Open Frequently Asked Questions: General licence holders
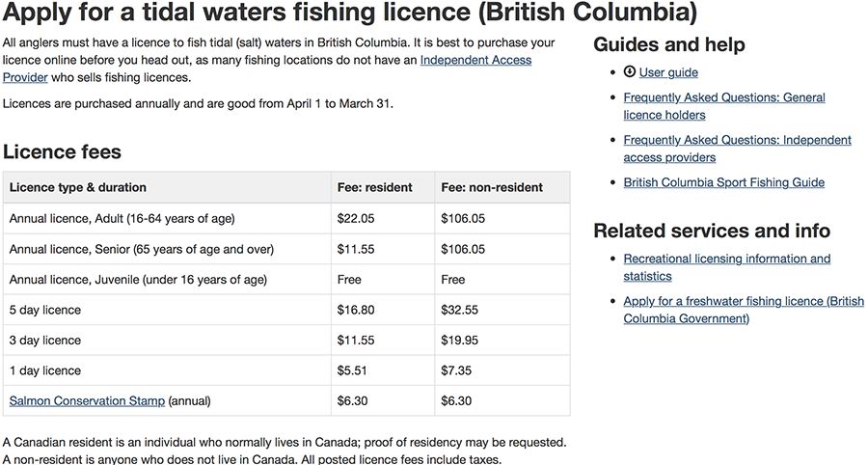 pos(724,106)
